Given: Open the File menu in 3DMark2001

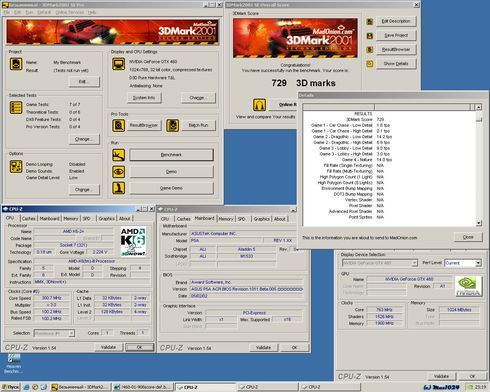Looking at the screenshot, I should [x=7, y=12].
